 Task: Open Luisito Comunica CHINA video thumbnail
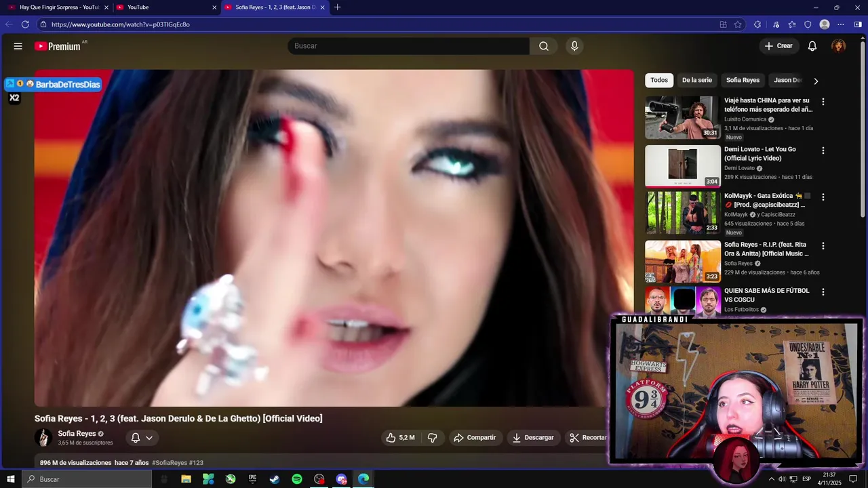683,117
